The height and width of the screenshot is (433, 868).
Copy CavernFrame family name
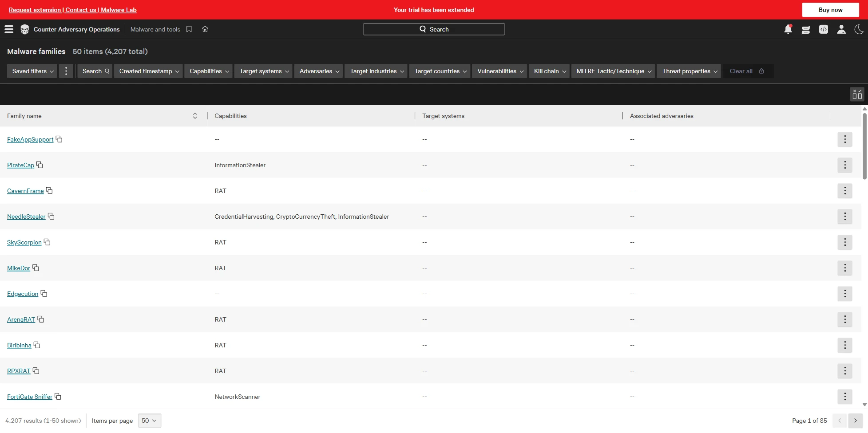[x=49, y=191]
